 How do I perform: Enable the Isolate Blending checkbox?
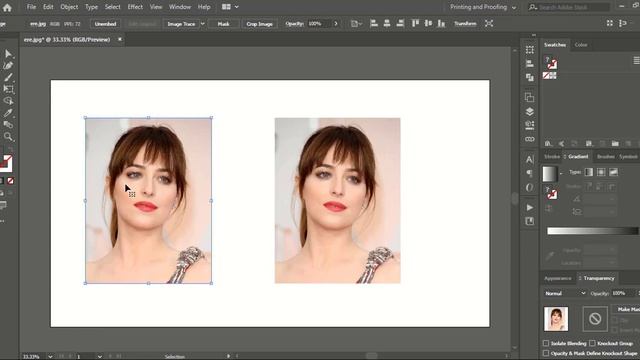546,343
